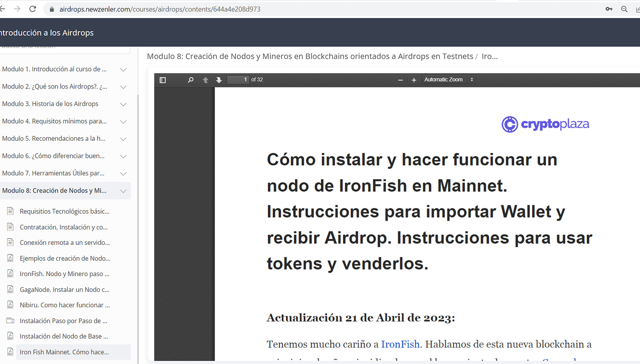
Task: Open lesson Iron Fish Mainnet. Cómo hace...
Action: point(64,352)
